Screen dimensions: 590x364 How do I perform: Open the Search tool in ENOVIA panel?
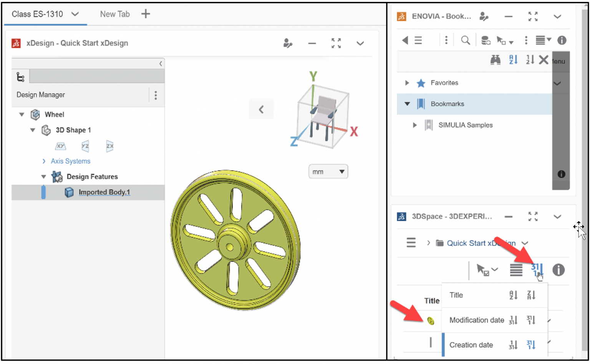(x=465, y=40)
